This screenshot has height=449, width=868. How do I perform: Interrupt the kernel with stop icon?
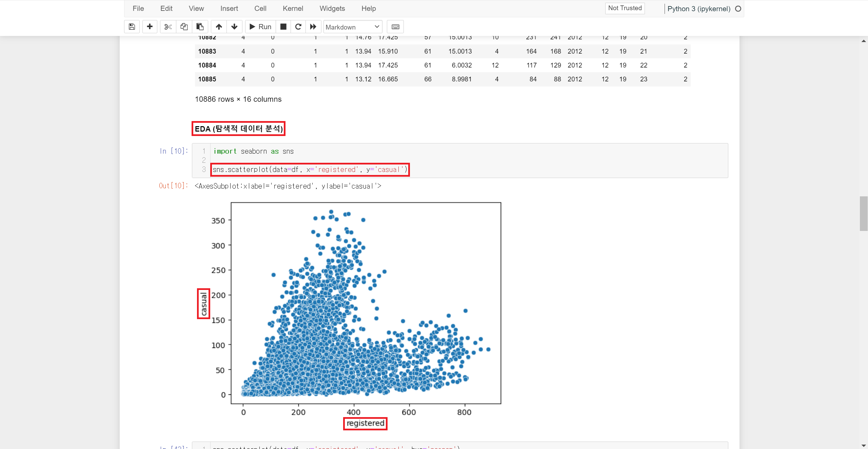point(283,27)
